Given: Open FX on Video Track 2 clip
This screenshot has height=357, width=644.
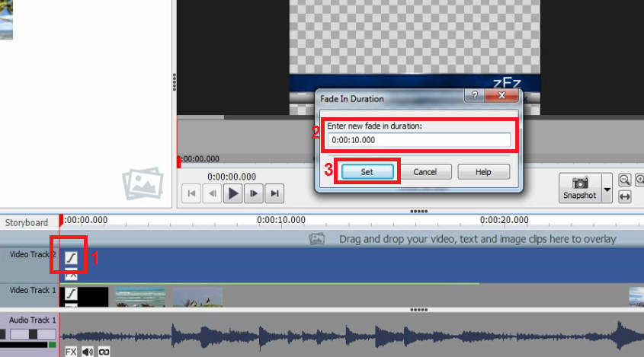Looking at the screenshot, I should tap(71, 274).
